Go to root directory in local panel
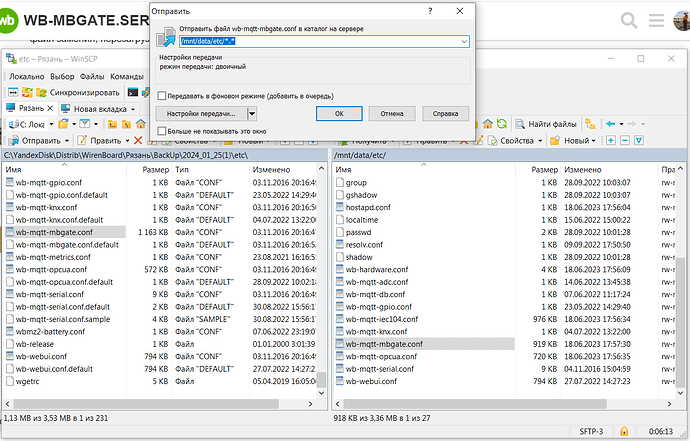Viewport: 690px width, 441px height. point(126,125)
